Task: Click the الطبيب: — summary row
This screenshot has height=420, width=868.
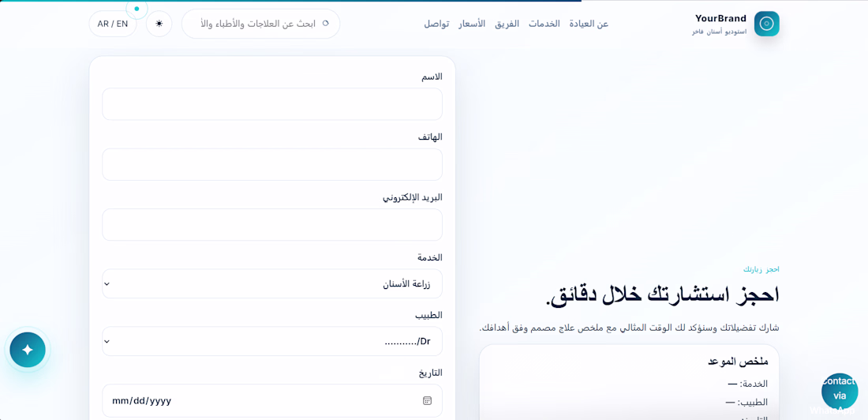Action: [746, 403]
